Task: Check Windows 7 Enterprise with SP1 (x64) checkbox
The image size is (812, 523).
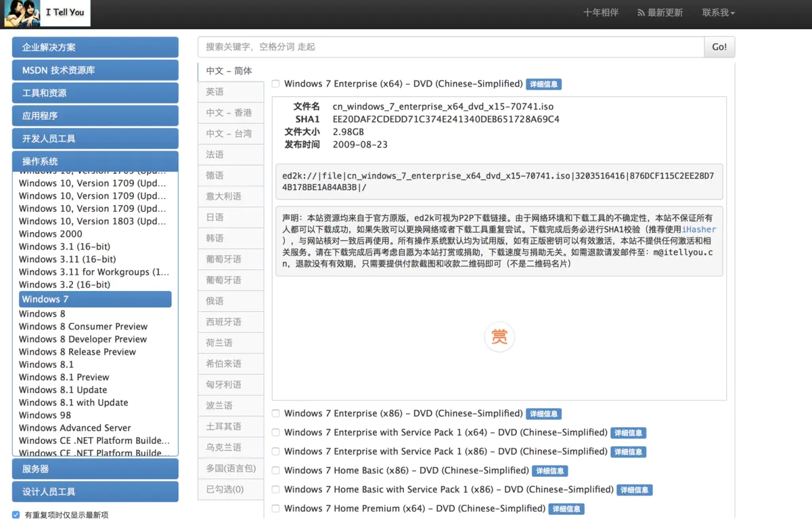Action: click(275, 432)
